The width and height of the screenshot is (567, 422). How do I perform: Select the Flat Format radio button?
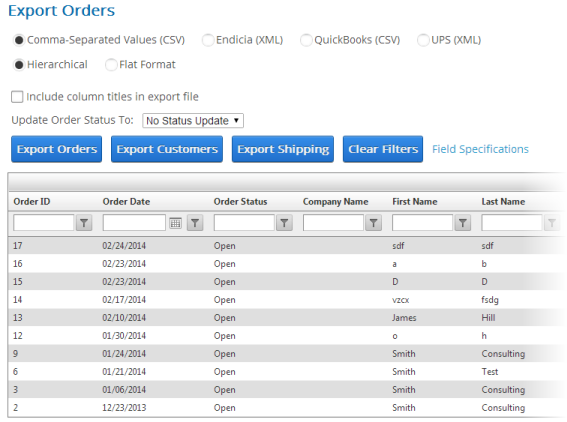[111, 65]
